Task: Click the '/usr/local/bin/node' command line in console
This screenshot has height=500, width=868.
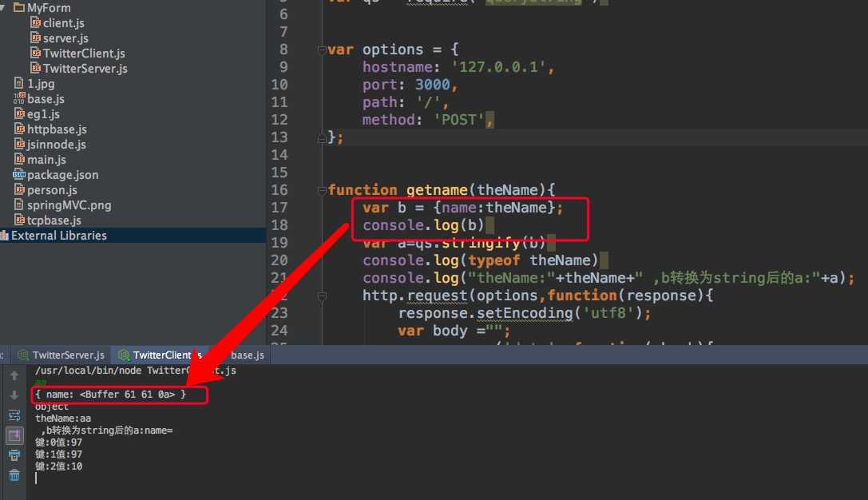Action: (136, 371)
